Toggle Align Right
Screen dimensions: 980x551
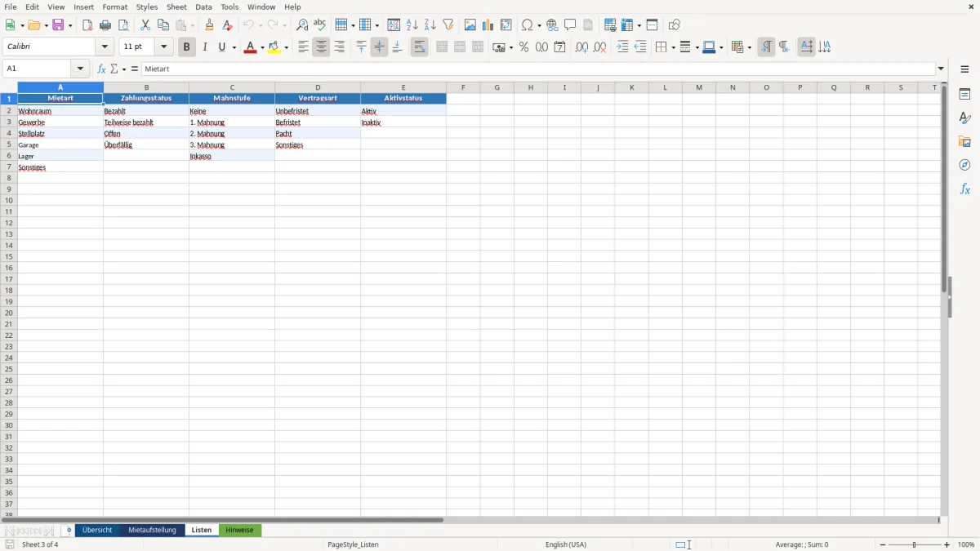click(339, 47)
